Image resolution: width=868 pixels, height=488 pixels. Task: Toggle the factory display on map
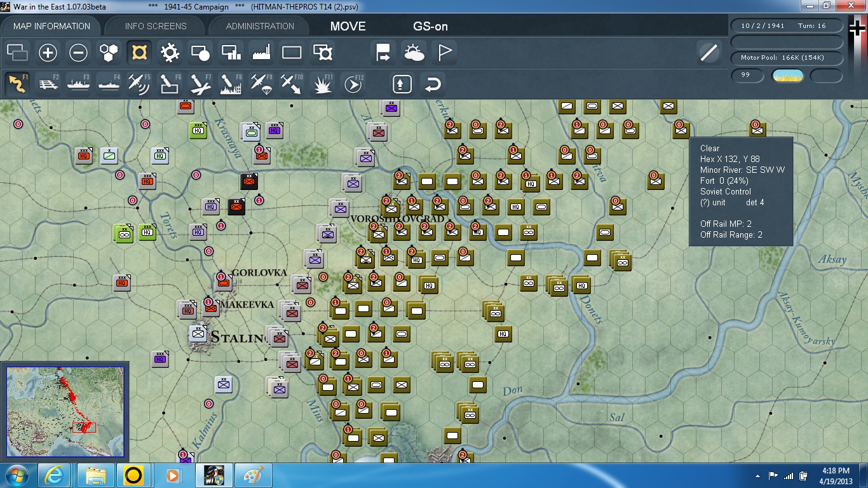click(x=261, y=53)
